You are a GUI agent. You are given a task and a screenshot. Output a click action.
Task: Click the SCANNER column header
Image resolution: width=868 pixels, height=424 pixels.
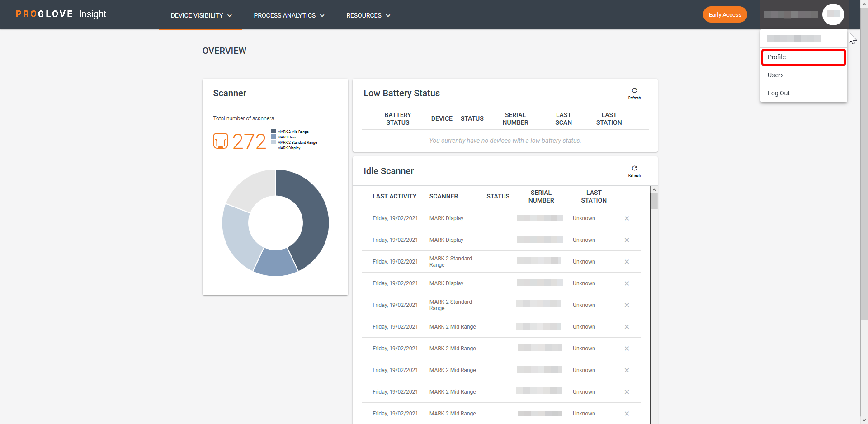[443, 196]
